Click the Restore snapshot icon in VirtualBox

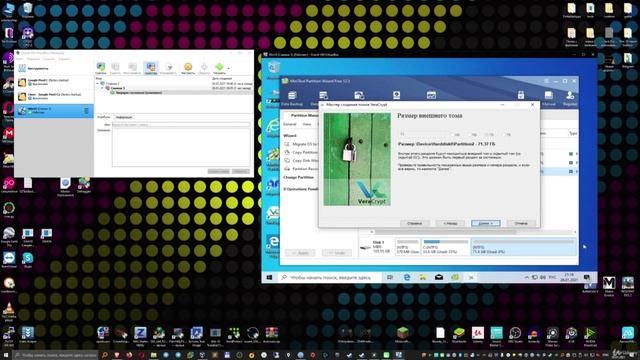(132, 68)
